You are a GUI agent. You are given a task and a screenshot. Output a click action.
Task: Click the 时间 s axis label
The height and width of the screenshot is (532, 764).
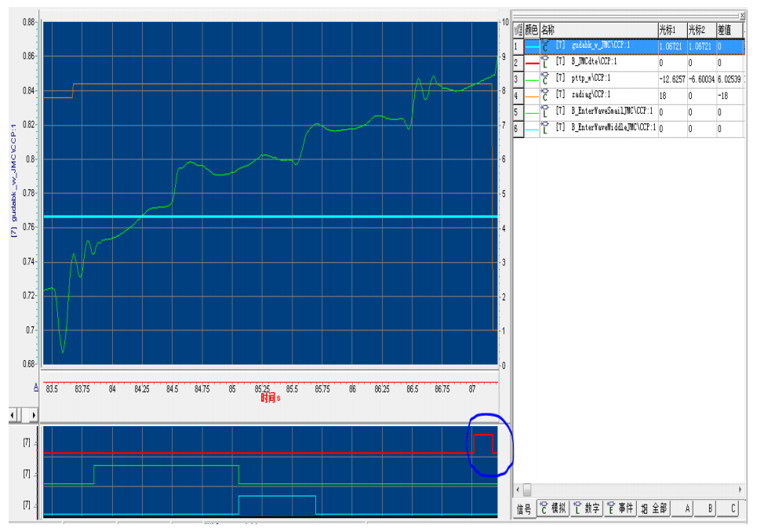tap(271, 398)
